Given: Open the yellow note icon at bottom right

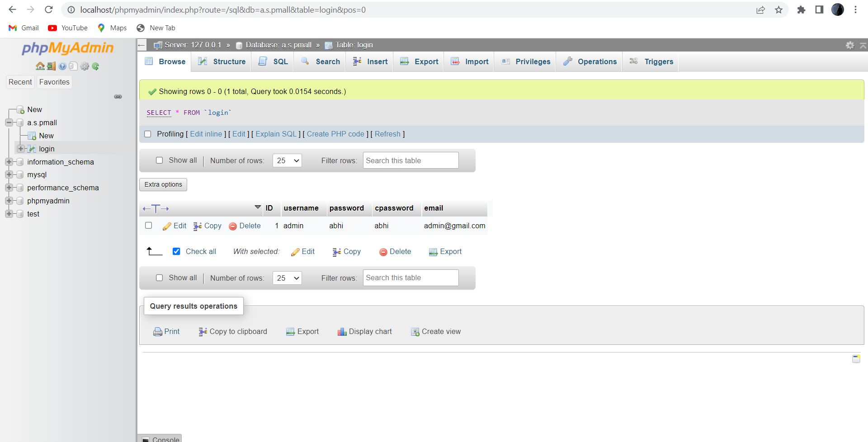Looking at the screenshot, I should click(x=856, y=359).
